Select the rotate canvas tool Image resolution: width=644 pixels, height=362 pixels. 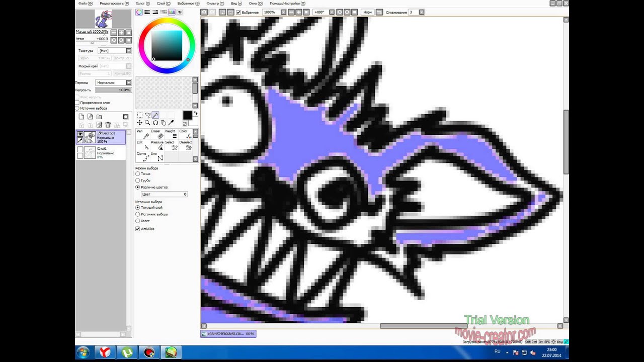[155, 123]
